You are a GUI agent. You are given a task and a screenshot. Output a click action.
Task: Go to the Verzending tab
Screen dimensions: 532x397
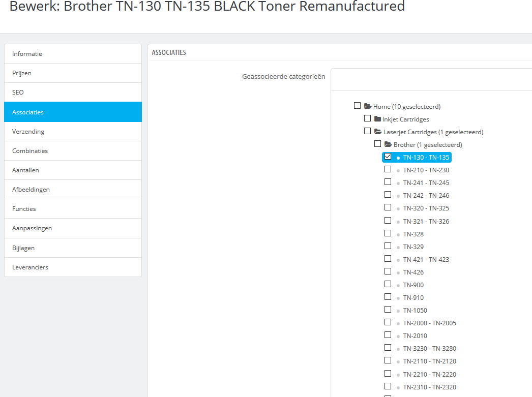pos(73,131)
